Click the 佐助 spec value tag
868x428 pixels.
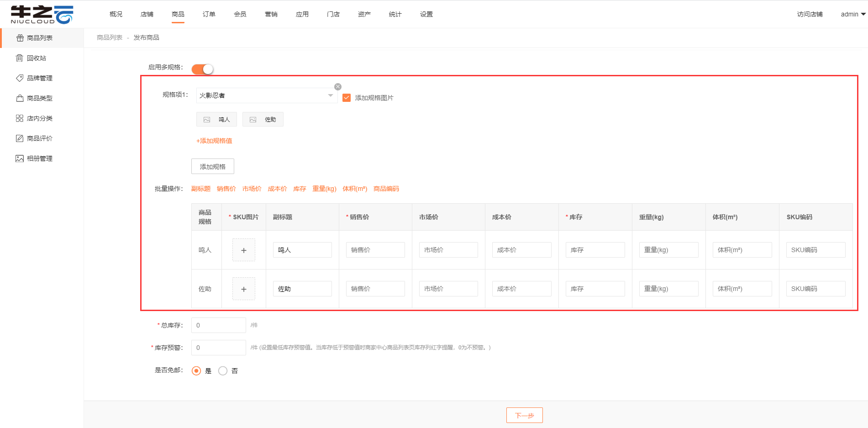263,119
